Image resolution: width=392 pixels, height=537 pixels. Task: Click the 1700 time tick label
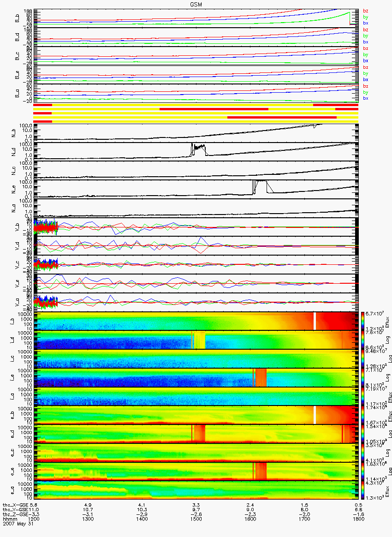[304, 519]
